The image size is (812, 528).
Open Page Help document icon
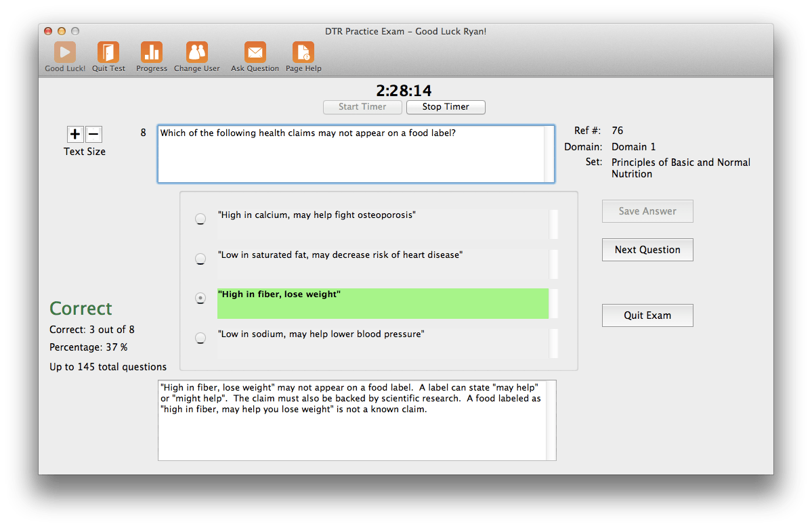(x=303, y=52)
